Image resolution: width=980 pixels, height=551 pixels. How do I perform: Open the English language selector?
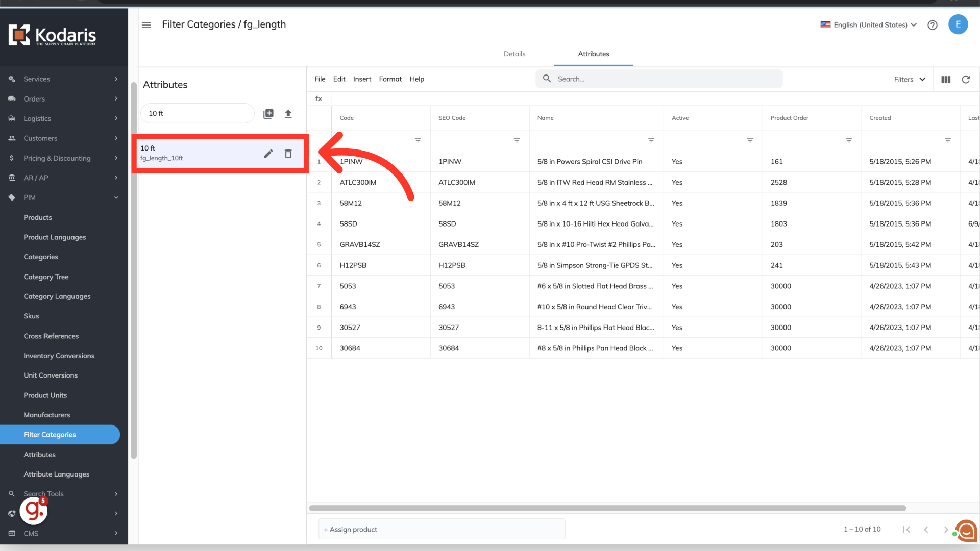pos(869,25)
